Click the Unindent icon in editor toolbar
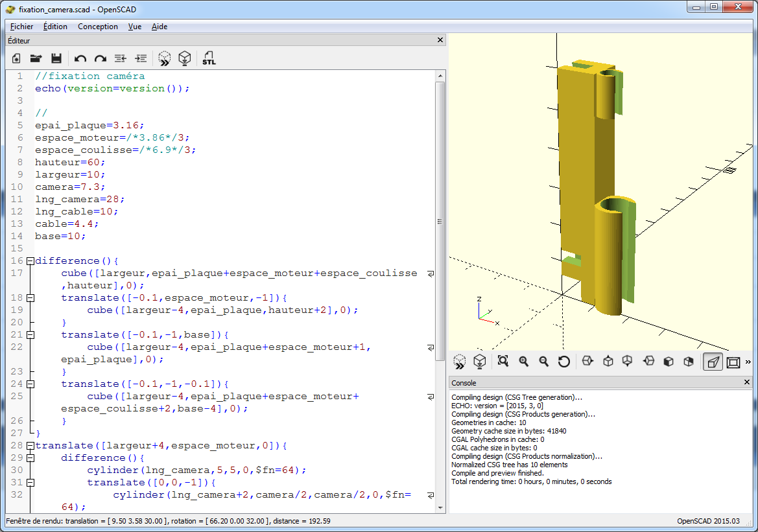 point(121,58)
